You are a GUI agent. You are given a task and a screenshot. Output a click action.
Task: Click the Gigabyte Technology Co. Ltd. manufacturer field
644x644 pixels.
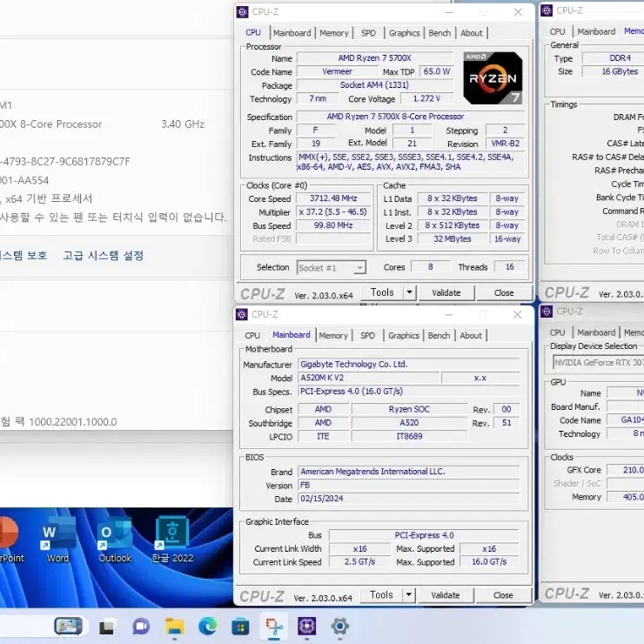[409, 365]
